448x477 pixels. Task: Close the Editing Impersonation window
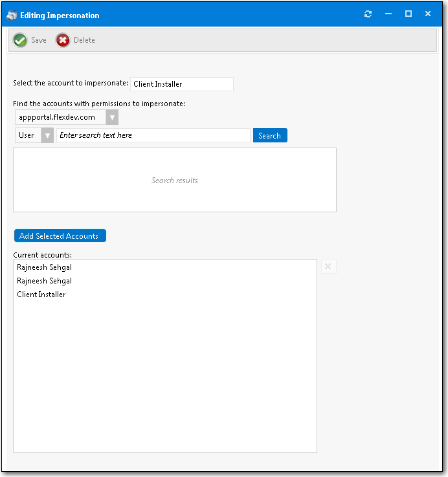[428, 14]
